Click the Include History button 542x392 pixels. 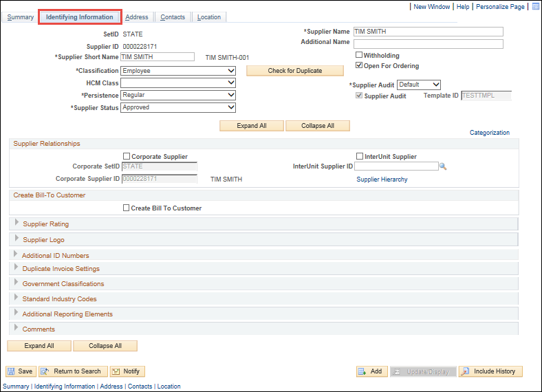pyautogui.click(x=490, y=371)
